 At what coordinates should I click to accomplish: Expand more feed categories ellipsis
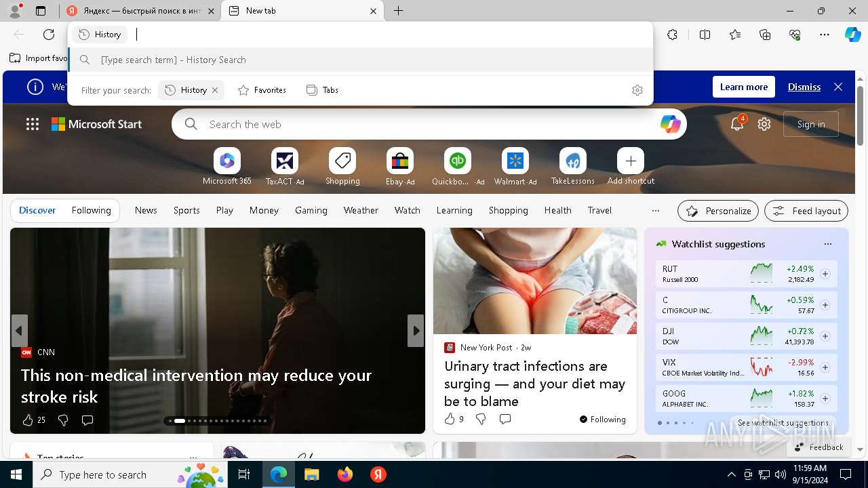coord(655,211)
